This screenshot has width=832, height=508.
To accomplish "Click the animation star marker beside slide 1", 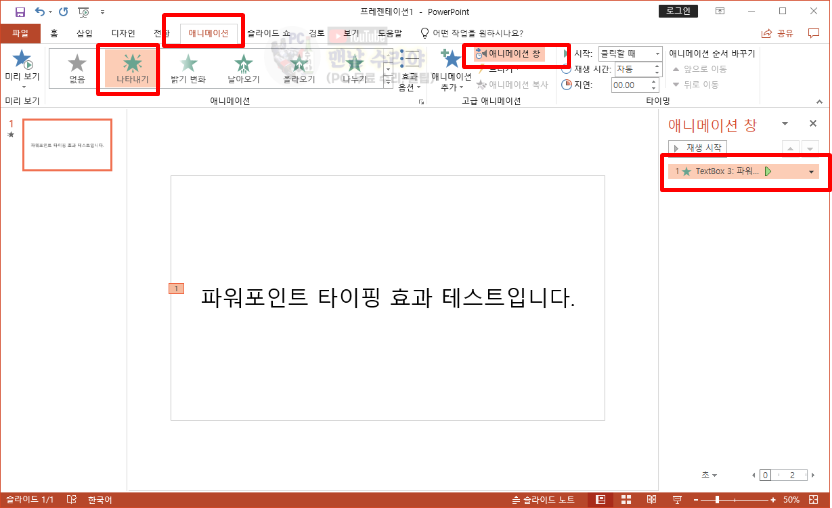I will [x=11, y=134].
